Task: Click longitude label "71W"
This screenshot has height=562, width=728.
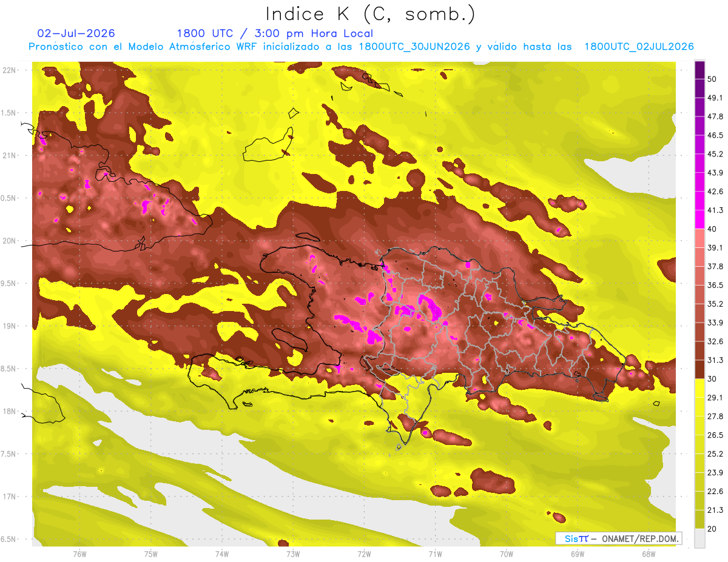Action: coord(435,554)
